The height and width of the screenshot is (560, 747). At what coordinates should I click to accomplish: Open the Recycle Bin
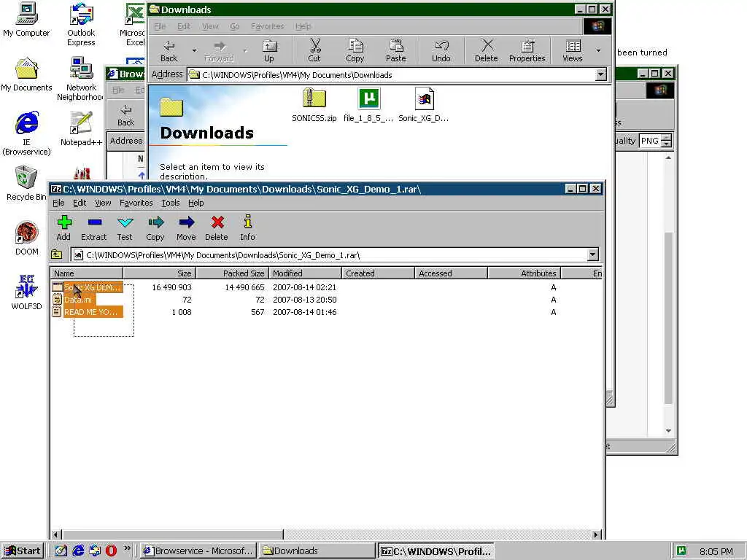coord(26,184)
